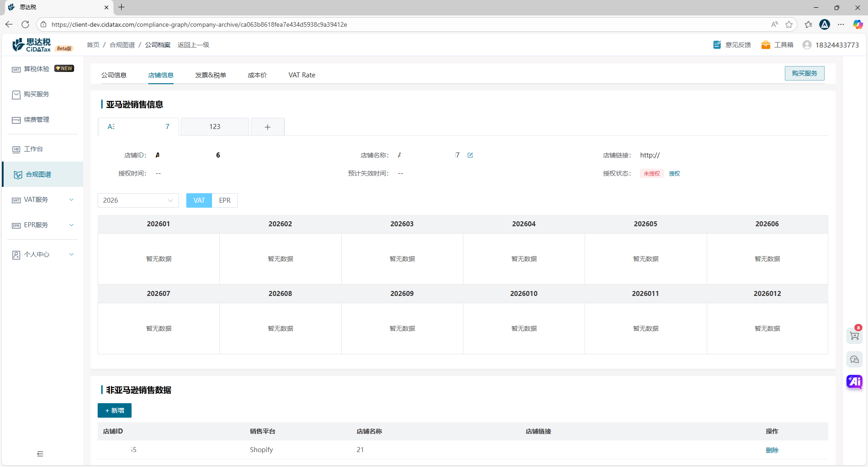Add a new store tab with plus
868x467 pixels.
tap(268, 127)
